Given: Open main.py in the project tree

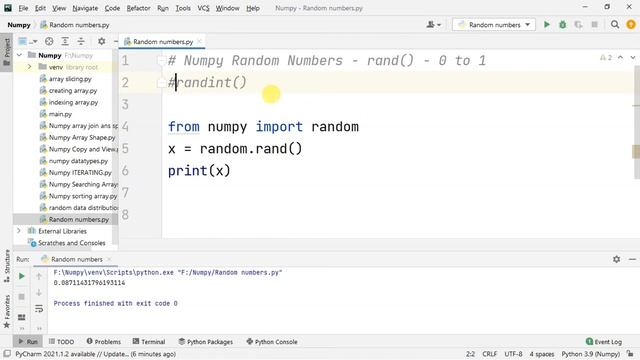Looking at the screenshot, I should pos(60,114).
